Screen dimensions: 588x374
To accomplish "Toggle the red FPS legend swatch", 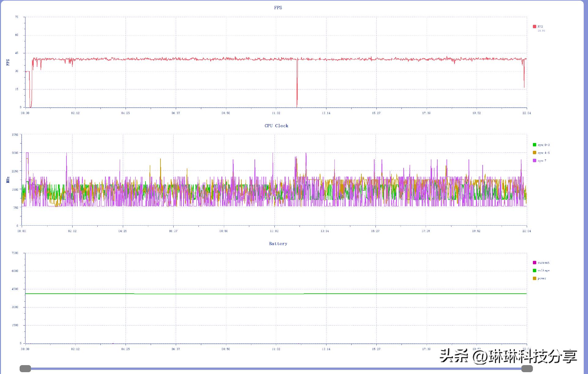I will [534, 27].
